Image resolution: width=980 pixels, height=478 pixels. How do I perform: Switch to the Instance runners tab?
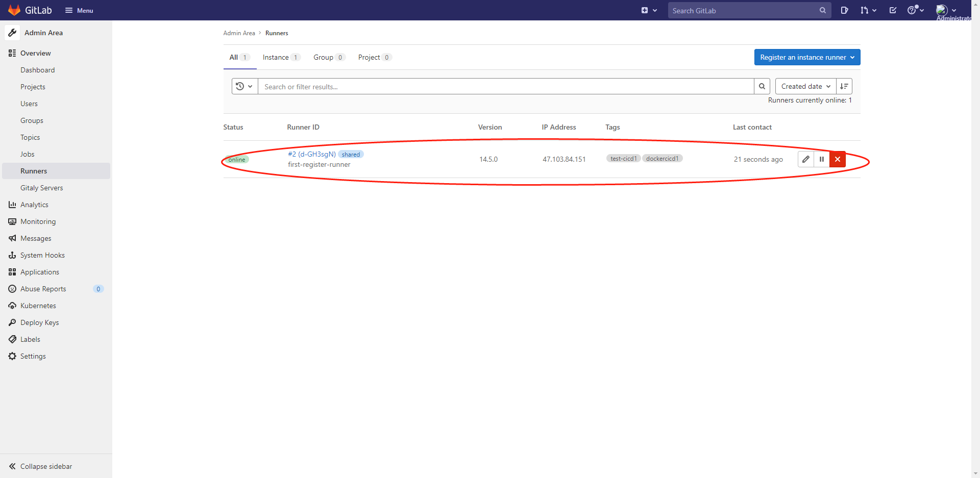coord(281,57)
